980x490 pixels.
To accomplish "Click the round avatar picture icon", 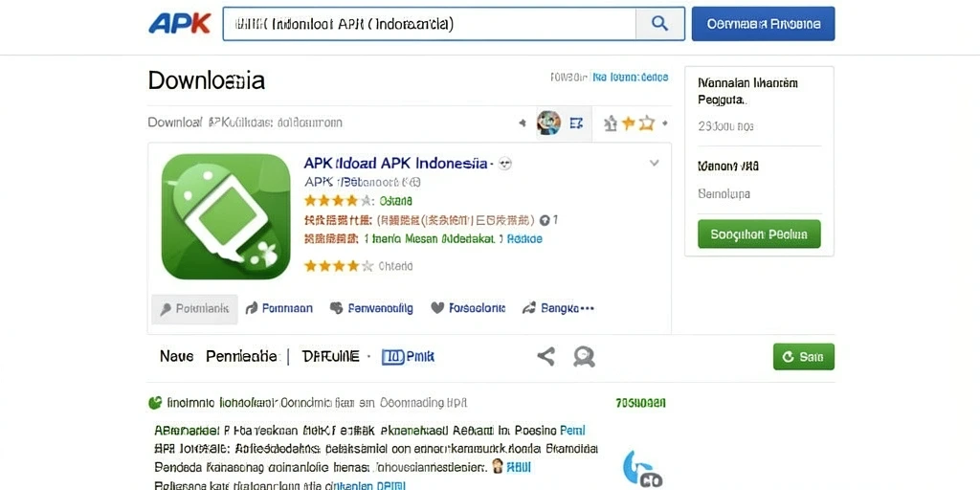I will pos(548,123).
